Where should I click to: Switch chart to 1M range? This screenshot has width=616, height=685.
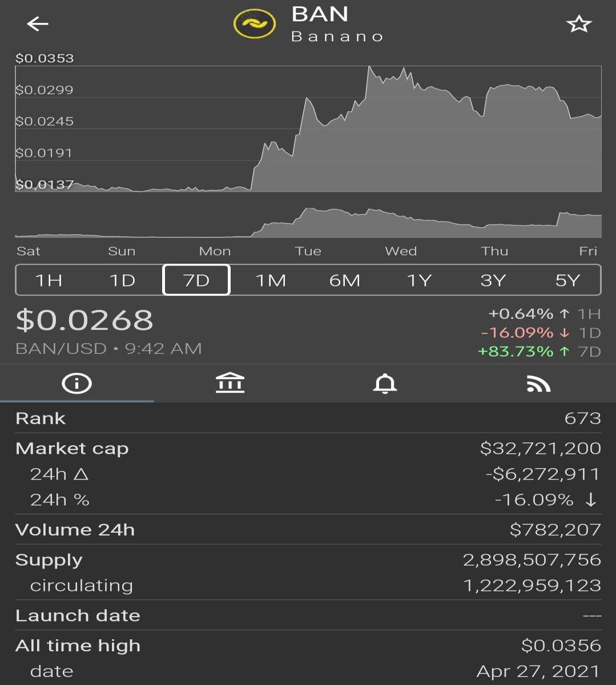271,280
